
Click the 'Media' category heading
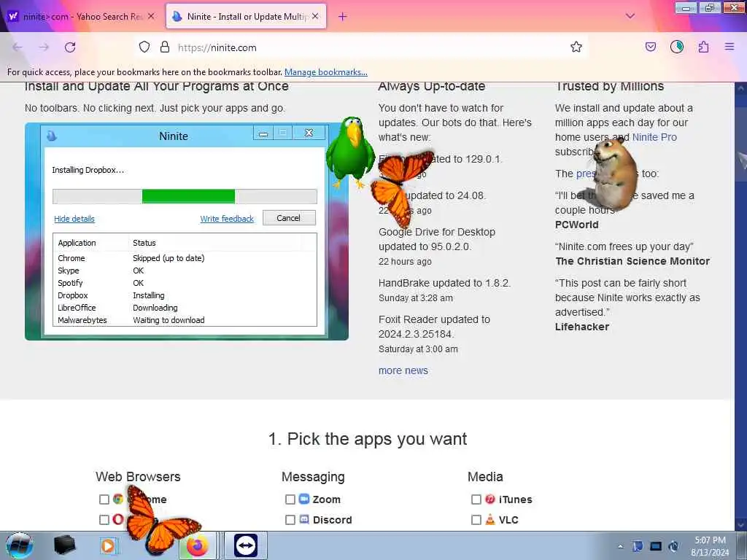[x=485, y=477]
